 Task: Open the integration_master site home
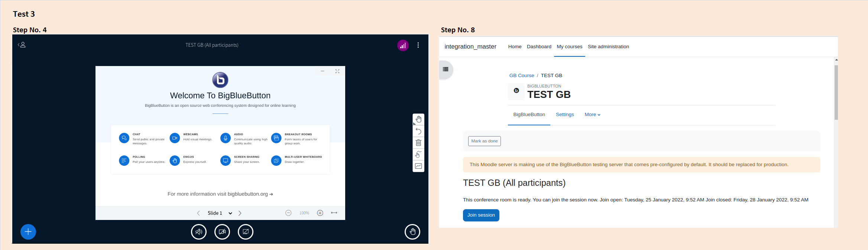pyautogui.click(x=470, y=46)
